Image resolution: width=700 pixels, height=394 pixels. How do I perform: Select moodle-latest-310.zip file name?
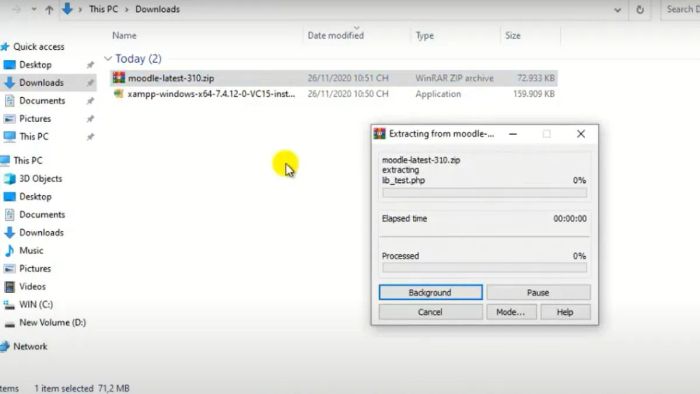click(x=171, y=78)
